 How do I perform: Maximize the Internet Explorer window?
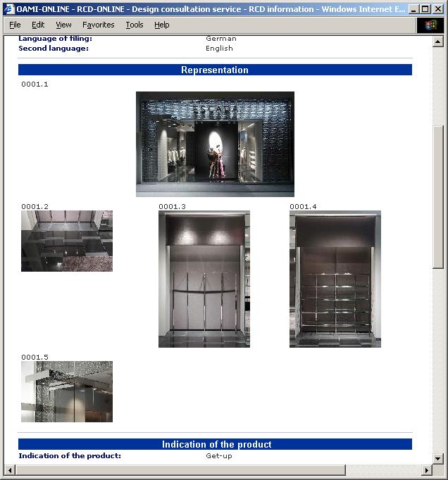coord(425,9)
